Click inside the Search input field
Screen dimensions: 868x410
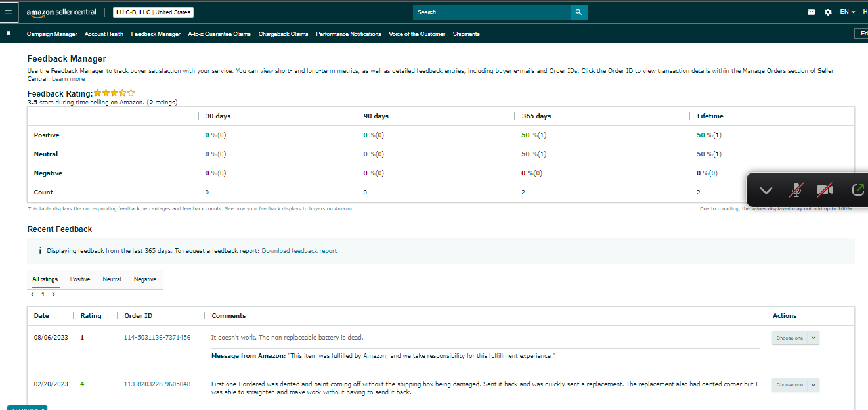pyautogui.click(x=492, y=12)
